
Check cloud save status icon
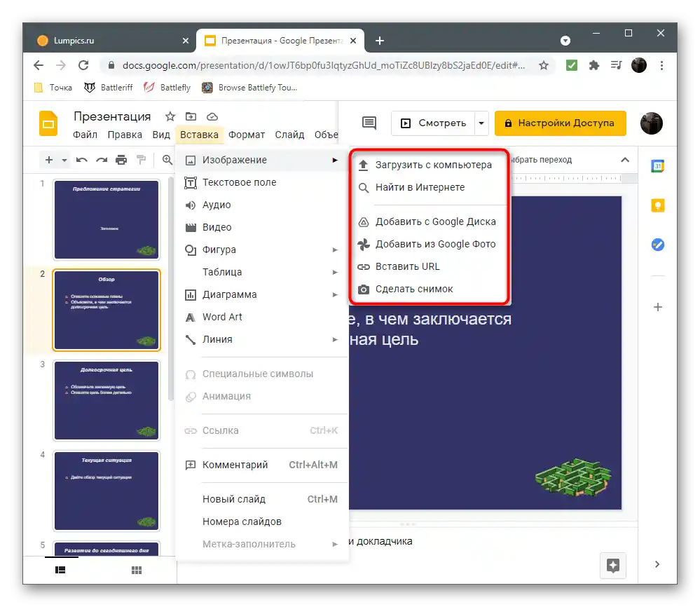coord(212,116)
